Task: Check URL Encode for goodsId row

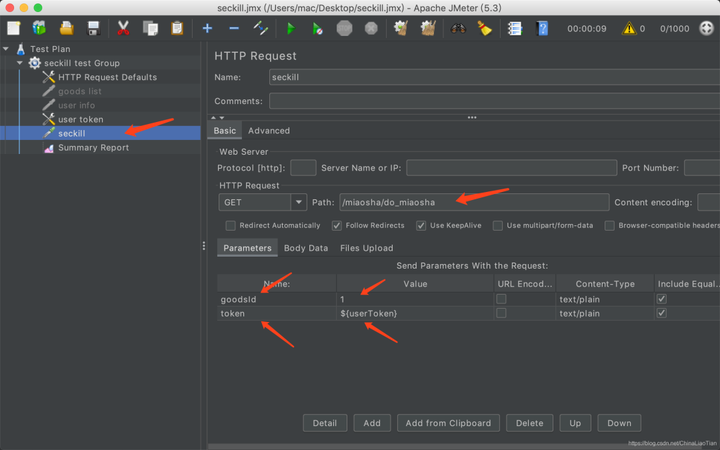Action: point(501,299)
